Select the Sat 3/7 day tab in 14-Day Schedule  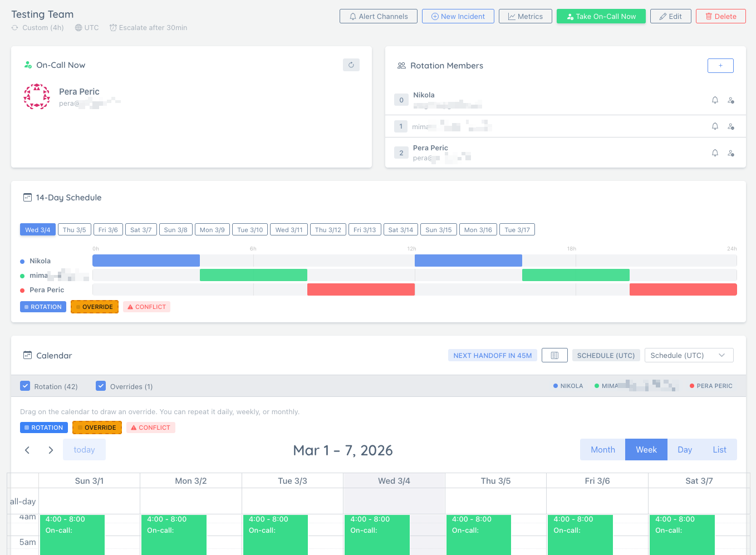[141, 229]
